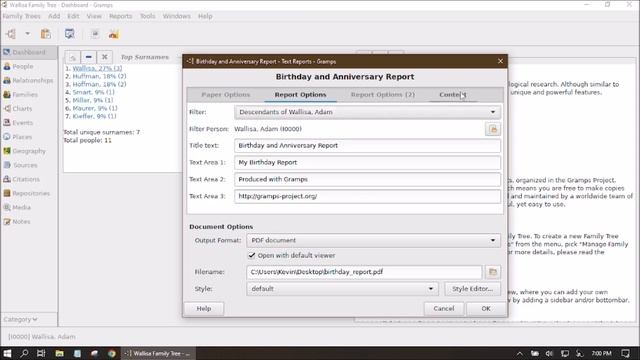This screenshot has height=360, width=640.
Task: Click the Filename path field
Action: tap(364, 272)
